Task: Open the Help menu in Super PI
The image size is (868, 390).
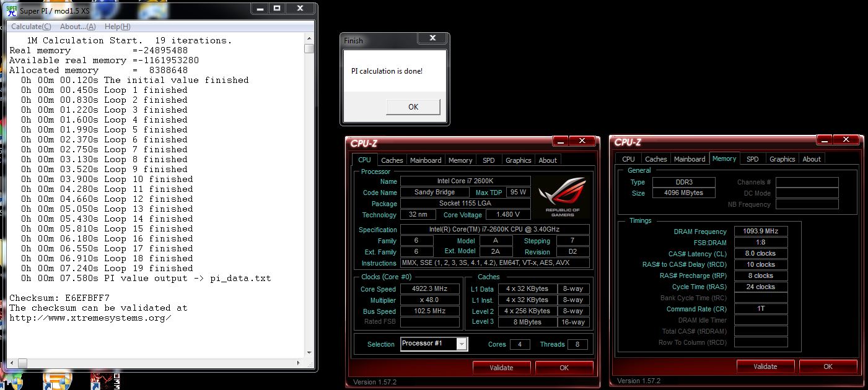Action: tap(117, 27)
